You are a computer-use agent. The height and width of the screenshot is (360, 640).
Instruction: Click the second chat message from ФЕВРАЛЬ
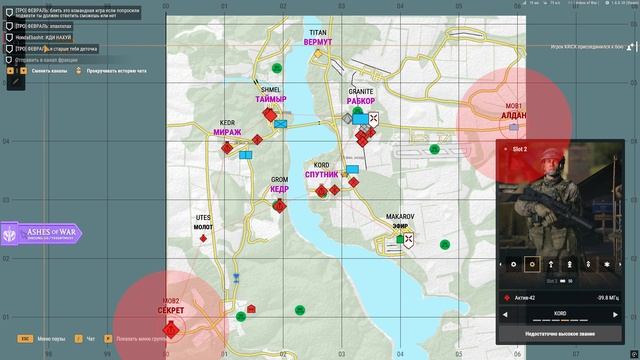[x=39, y=26]
